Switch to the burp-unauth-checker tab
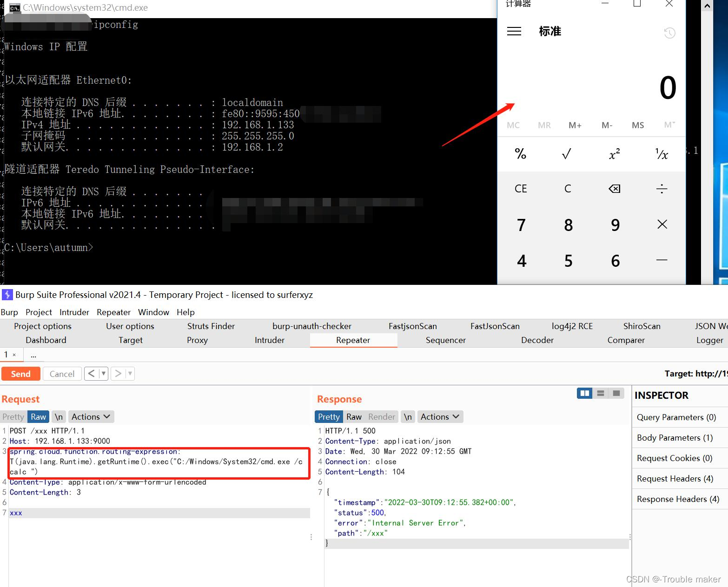The height and width of the screenshot is (587, 728). (312, 326)
